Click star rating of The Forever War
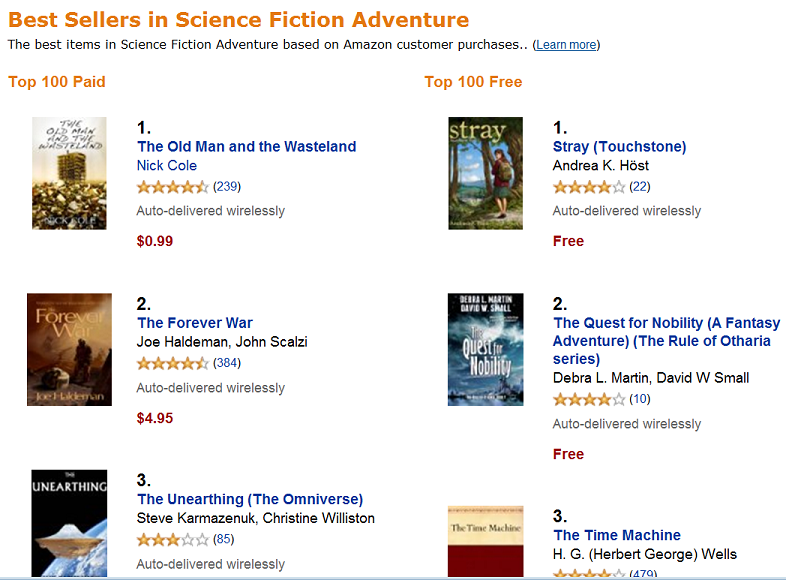786x580 pixels. point(172,363)
